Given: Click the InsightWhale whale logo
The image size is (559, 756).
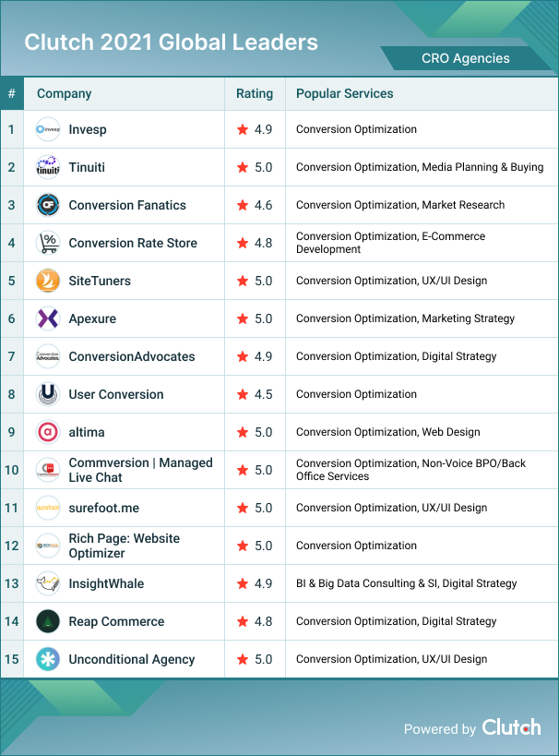Looking at the screenshot, I should click(x=48, y=583).
